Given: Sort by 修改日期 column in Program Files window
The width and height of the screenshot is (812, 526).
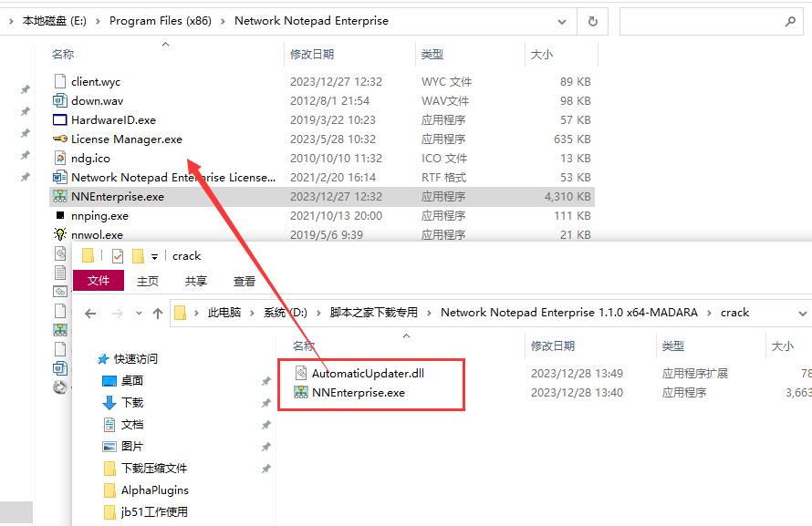Looking at the screenshot, I should (x=312, y=55).
